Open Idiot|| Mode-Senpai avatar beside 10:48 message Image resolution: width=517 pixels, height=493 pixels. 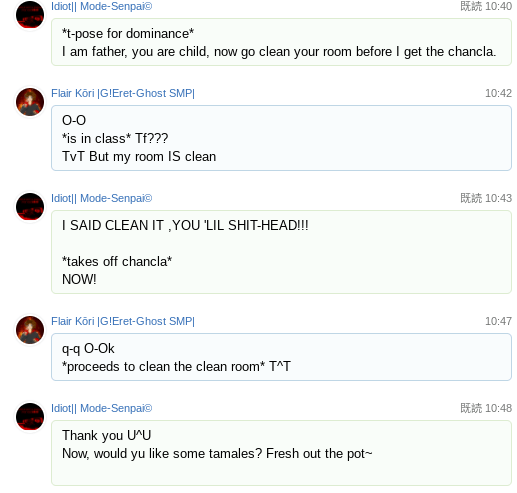pos(30,417)
